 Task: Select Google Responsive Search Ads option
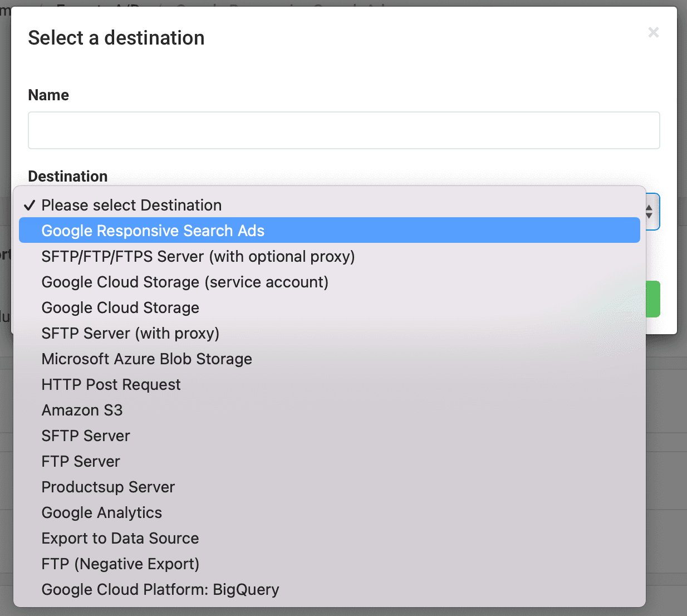point(153,231)
